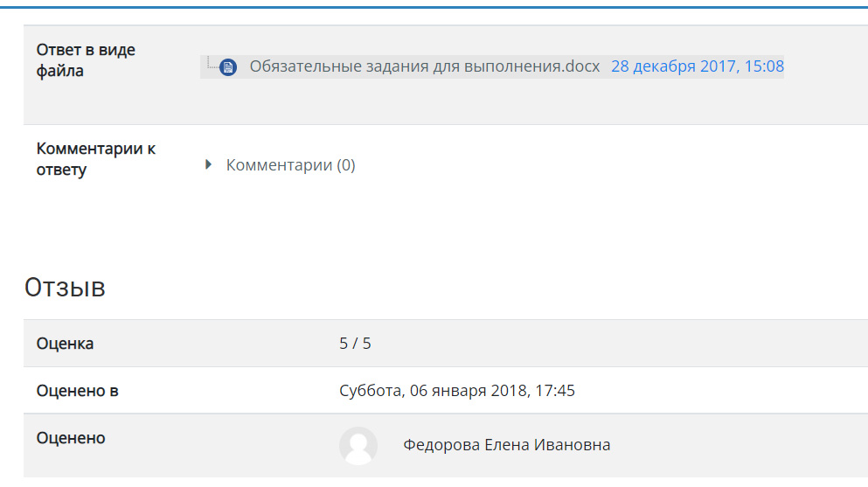The height and width of the screenshot is (487, 868).
Task: Click the docx document file icon
Action: coord(228,67)
